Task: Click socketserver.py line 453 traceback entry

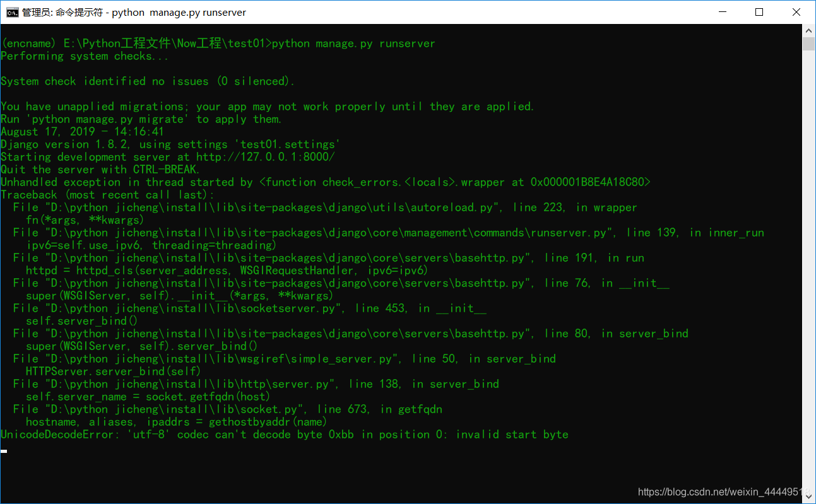Action: pyautogui.click(x=249, y=308)
